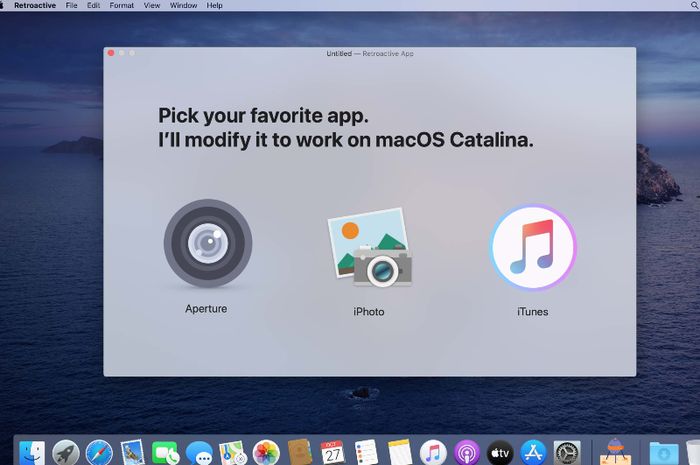Launch the Podcasts app from dock

click(x=466, y=453)
